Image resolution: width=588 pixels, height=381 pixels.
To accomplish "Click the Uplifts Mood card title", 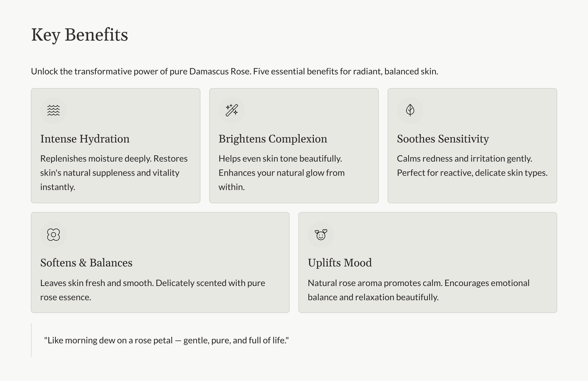I will tap(340, 263).
